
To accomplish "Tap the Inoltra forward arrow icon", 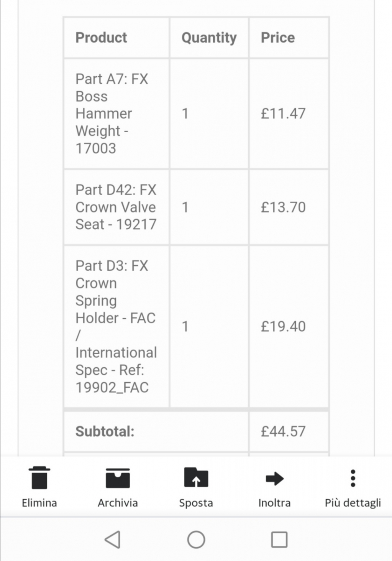I will (274, 479).
